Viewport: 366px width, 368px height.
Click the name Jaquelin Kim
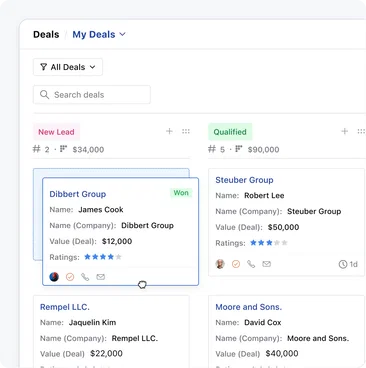pyautogui.click(x=92, y=323)
